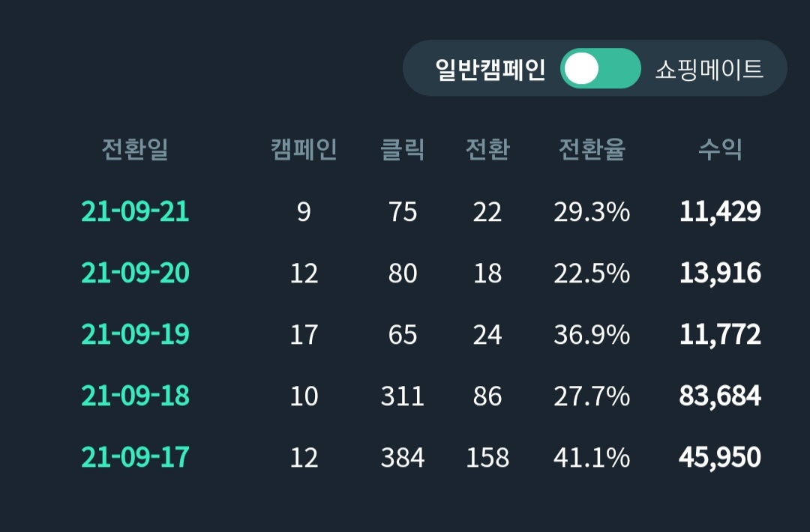Screen dimensions: 810x532
Task: Click the 83,684 revenue figure
Action: click(720, 396)
